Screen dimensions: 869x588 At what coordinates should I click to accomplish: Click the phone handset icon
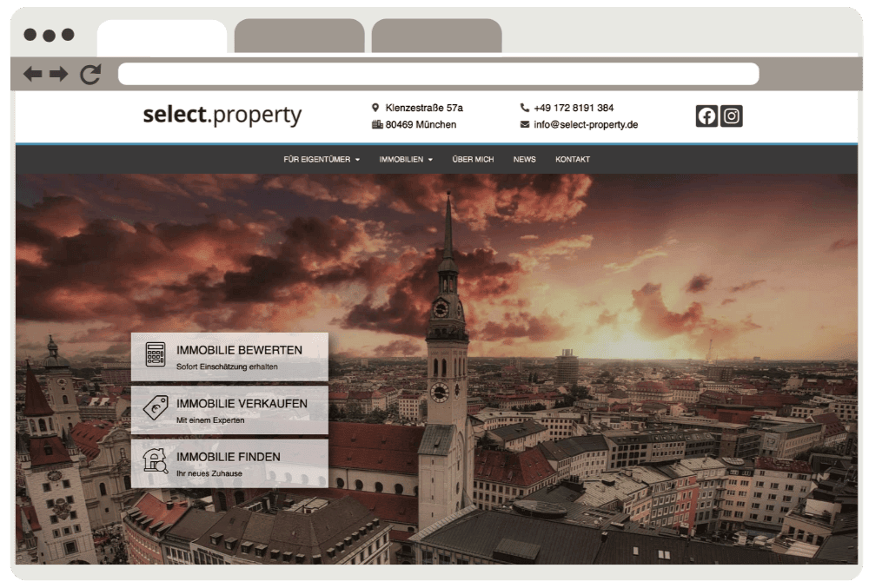[x=524, y=108]
